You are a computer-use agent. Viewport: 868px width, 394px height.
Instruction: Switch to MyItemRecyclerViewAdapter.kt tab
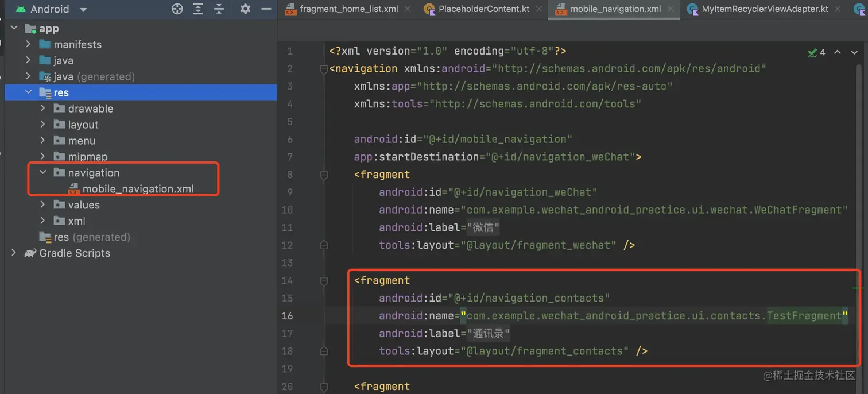[x=765, y=9]
